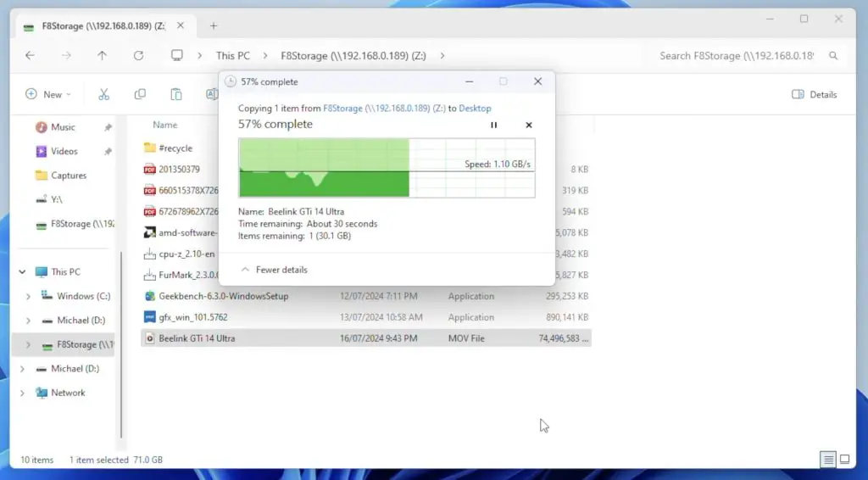Click the Paste clipboard icon
This screenshot has height=480, width=868.
click(175, 94)
